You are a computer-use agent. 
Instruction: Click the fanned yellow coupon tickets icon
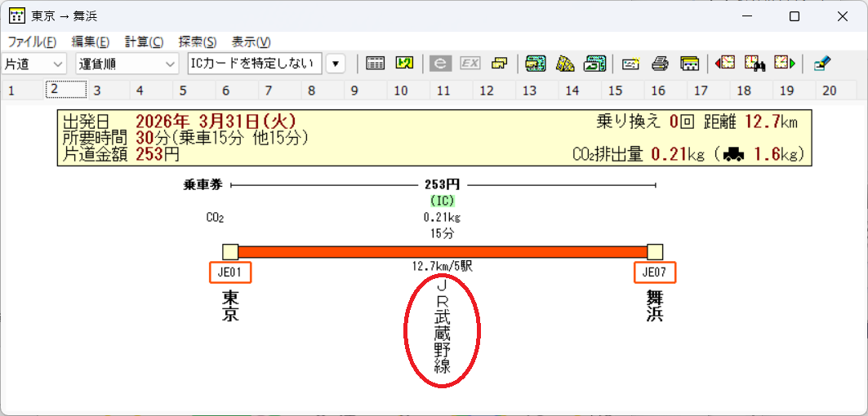tap(565, 64)
